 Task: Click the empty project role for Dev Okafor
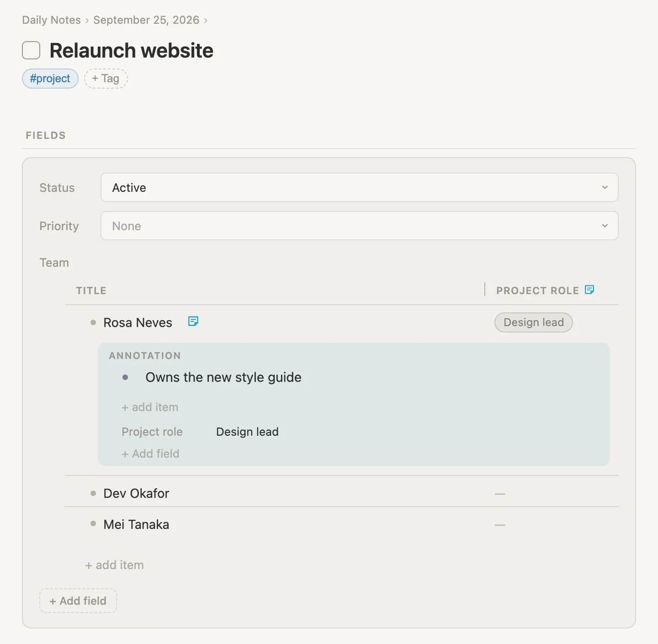point(500,494)
